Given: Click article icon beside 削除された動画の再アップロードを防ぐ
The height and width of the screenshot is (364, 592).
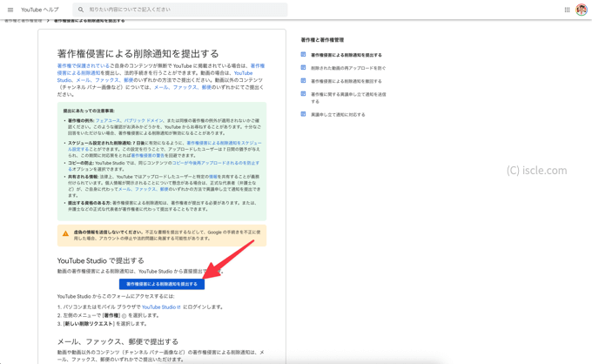Looking at the screenshot, I should [304, 68].
